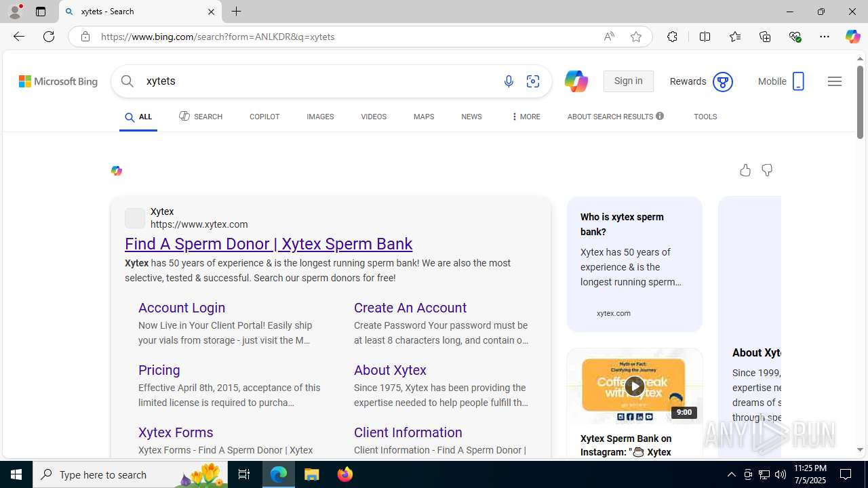868x488 pixels.
Task: Open the Xytex Forms link
Action: pyautogui.click(x=176, y=432)
